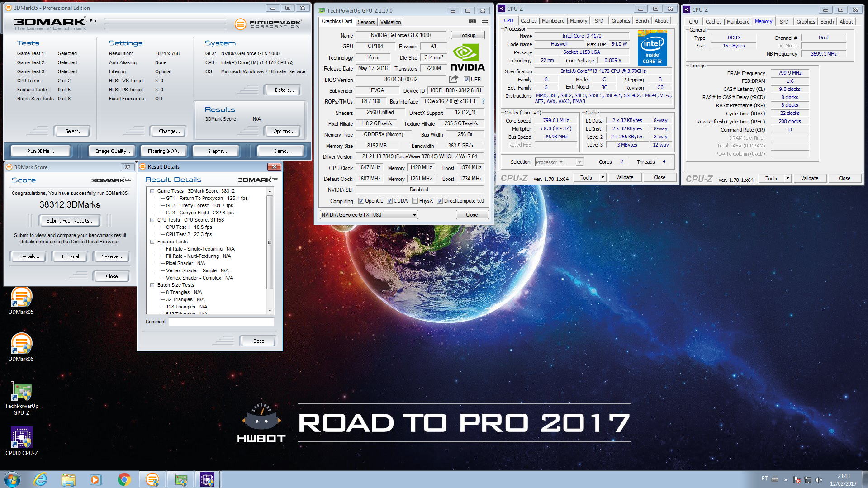Click the Lookup button in GPU-Z

point(467,35)
